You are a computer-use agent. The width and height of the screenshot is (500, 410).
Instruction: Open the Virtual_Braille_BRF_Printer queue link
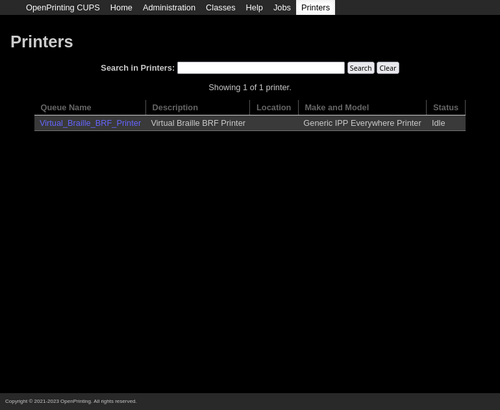pos(90,123)
